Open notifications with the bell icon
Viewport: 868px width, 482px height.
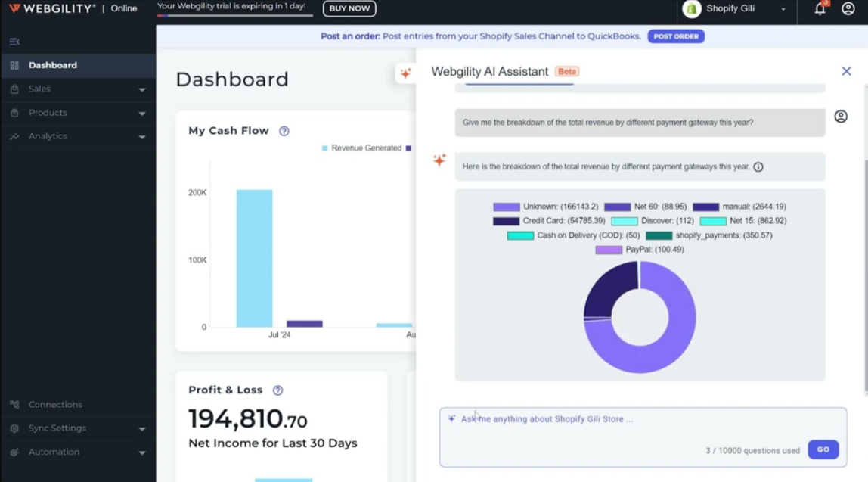coord(820,8)
